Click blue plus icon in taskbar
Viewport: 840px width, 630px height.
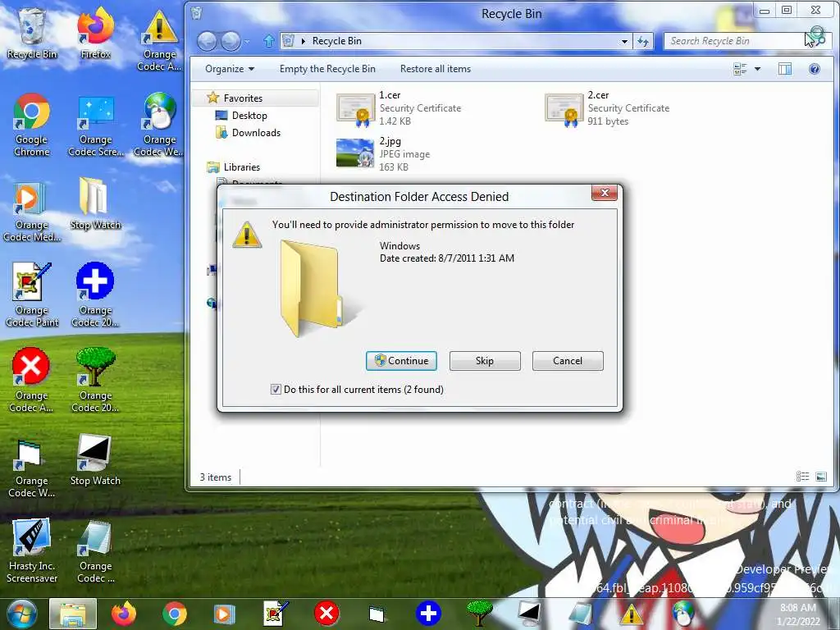click(428, 614)
